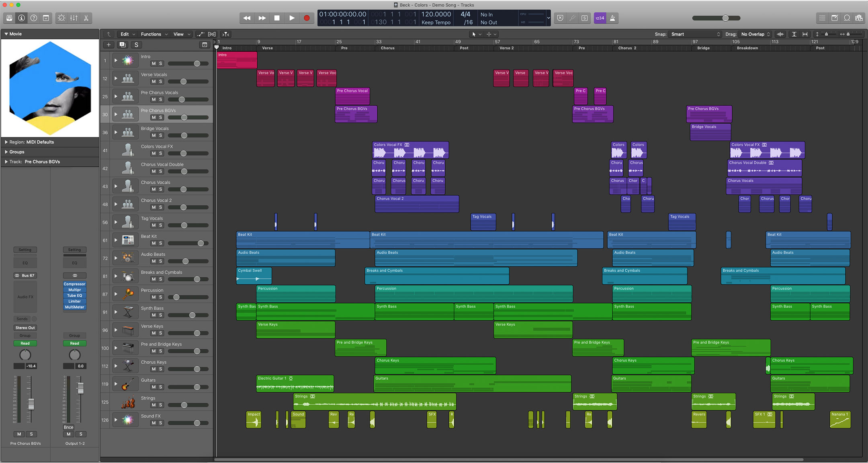Toggle the Inspector info button
Viewport: 868px width, 463px height.
(x=22, y=18)
